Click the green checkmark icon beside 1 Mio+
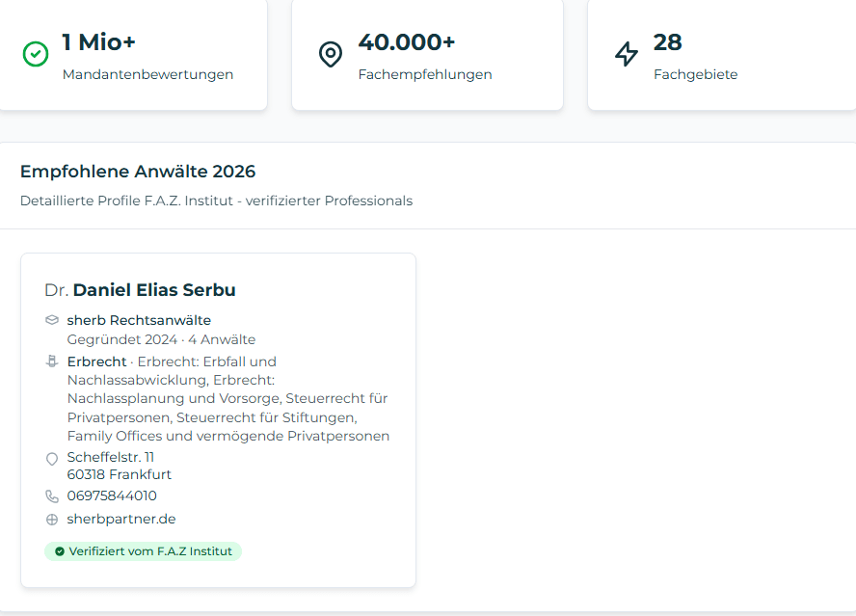The height and width of the screenshot is (616, 856). coord(36,54)
